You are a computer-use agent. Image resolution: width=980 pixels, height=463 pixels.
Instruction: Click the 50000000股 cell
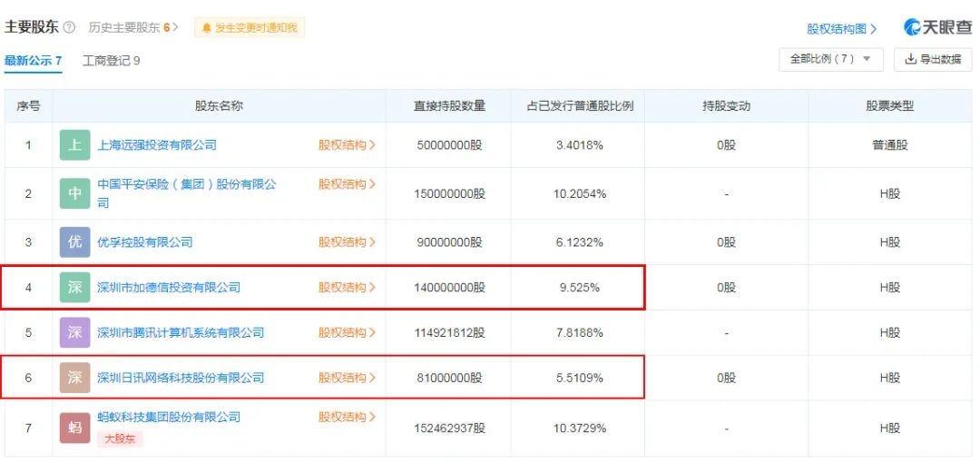coord(449,145)
